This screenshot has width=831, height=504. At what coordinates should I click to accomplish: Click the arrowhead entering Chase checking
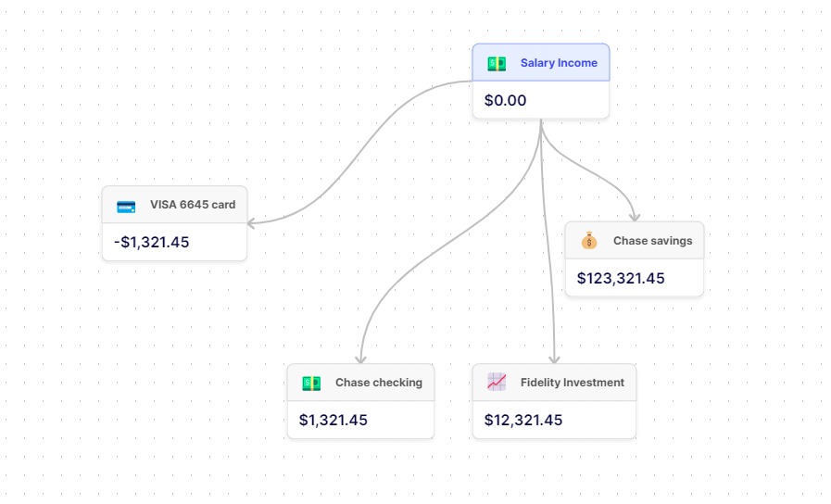coord(360,359)
